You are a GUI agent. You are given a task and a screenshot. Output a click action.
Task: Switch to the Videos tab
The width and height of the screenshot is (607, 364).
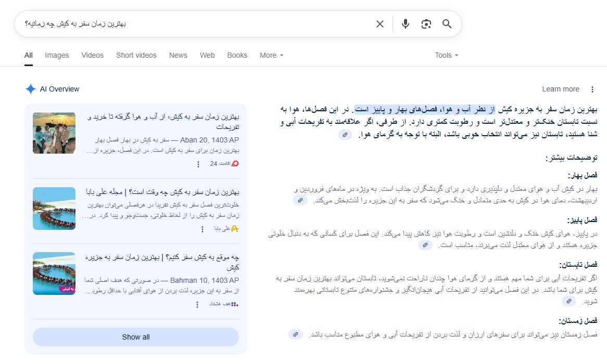pyautogui.click(x=93, y=55)
